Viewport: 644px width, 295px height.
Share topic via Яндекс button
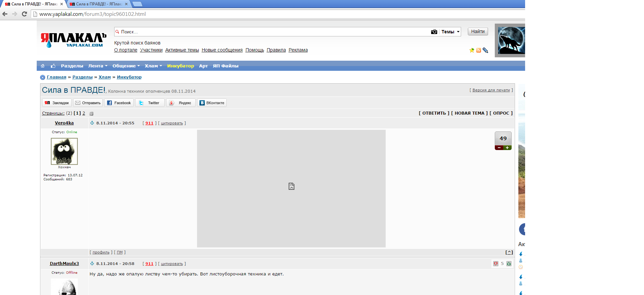click(x=181, y=103)
